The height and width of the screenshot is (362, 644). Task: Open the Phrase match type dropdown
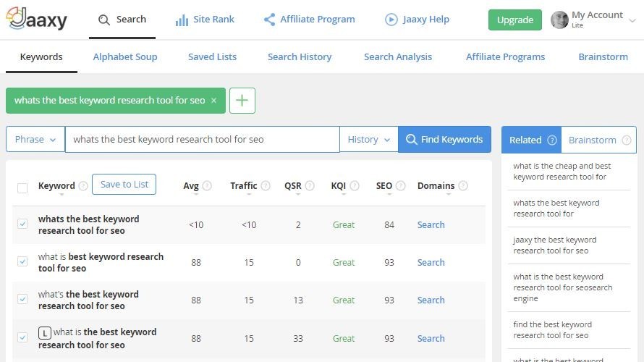coord(35,139)
